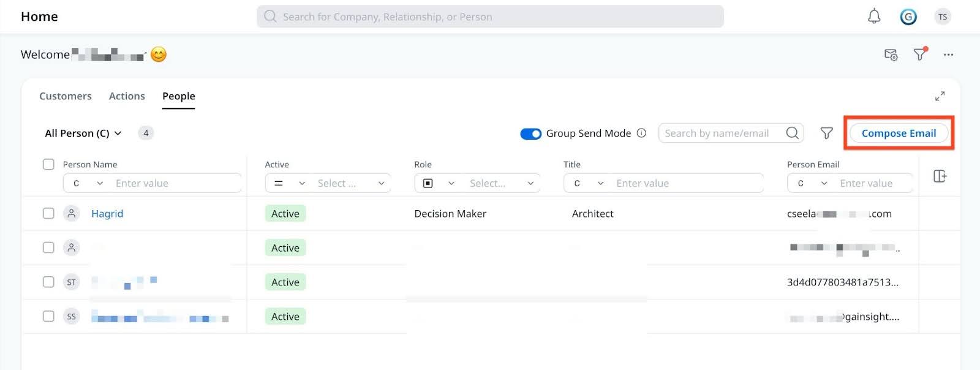The width and height of the screenshot is (980, 370).
Task: Expand the widget to full screen
Action: click(x=940, y=96)
